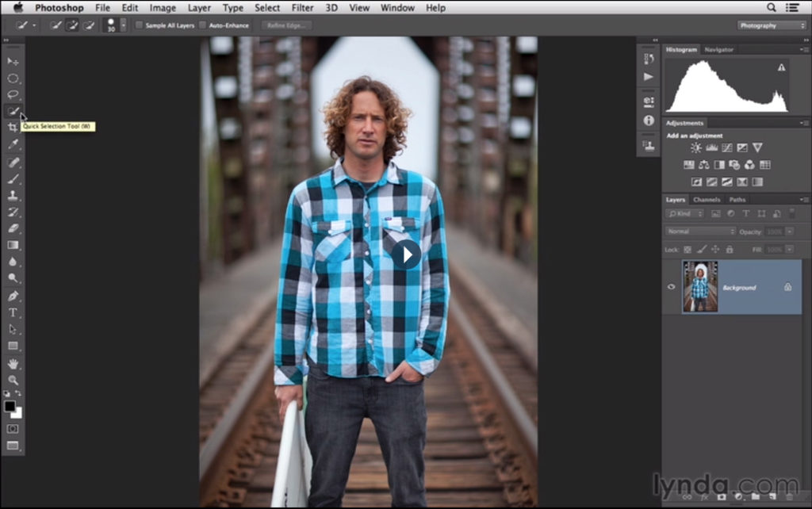Select the Gradient tool

pyautogui.click(x=13, y=245)
